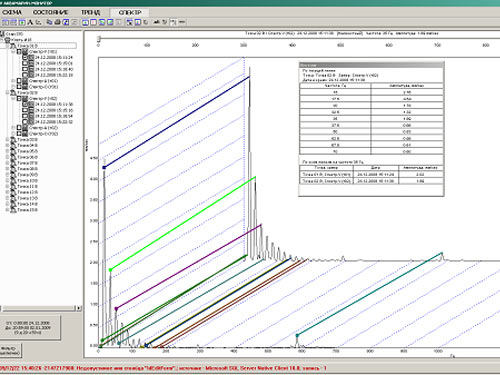Click the circular refresh icon in toolbar
Viewport: 500px width, 375px height.
pos(146,22)
